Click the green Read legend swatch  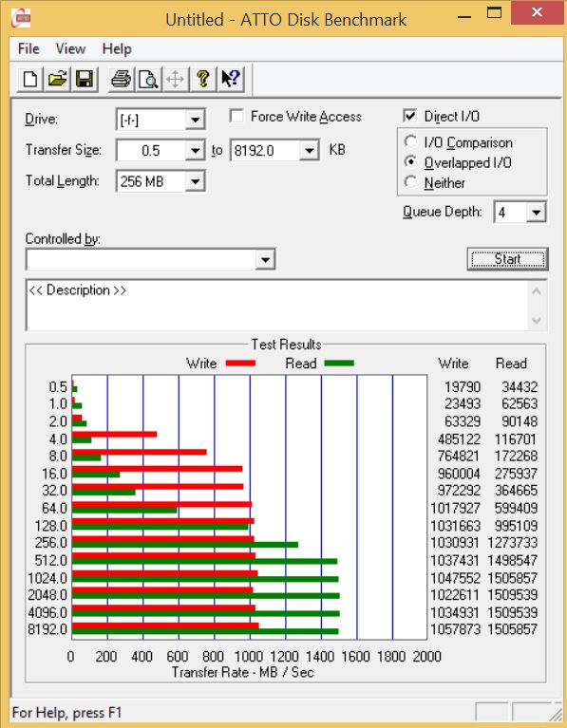click(339, 364)
